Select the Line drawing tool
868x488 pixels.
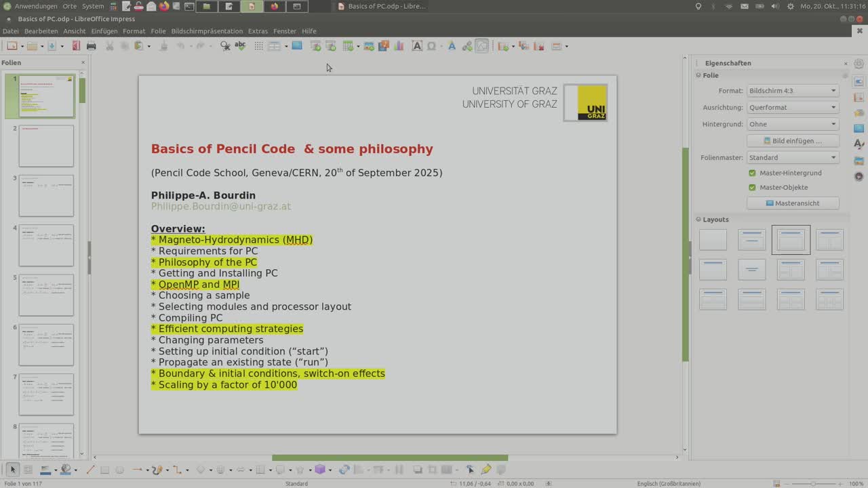click(x=90, y=470)
